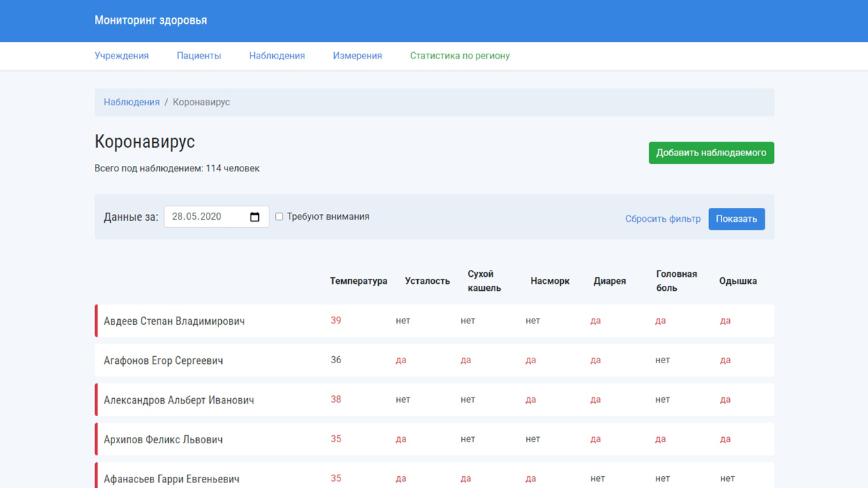Click "Наблюдения" in the breadcrumb
Viewport: 868px width, 488px height.
(x=132, y=102)
